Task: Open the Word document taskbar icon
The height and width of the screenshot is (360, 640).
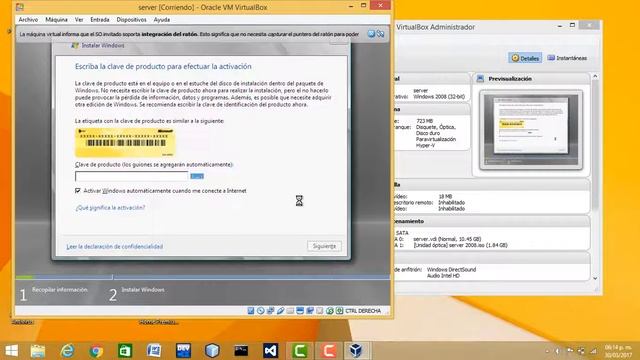Action: coord(154,351)
